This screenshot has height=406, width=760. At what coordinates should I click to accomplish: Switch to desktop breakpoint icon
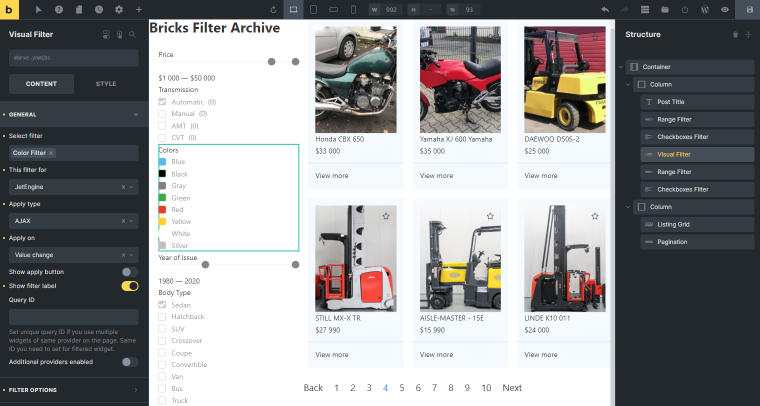(293, 10)
